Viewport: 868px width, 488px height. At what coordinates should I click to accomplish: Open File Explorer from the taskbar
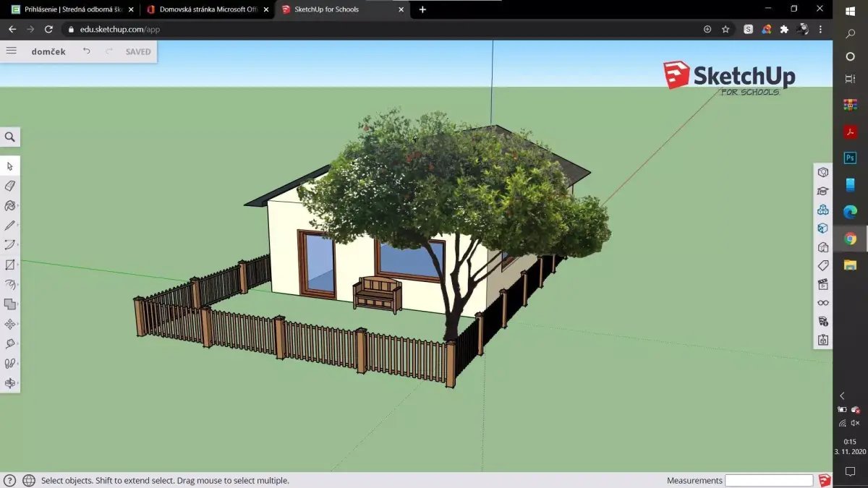[851, 265]
